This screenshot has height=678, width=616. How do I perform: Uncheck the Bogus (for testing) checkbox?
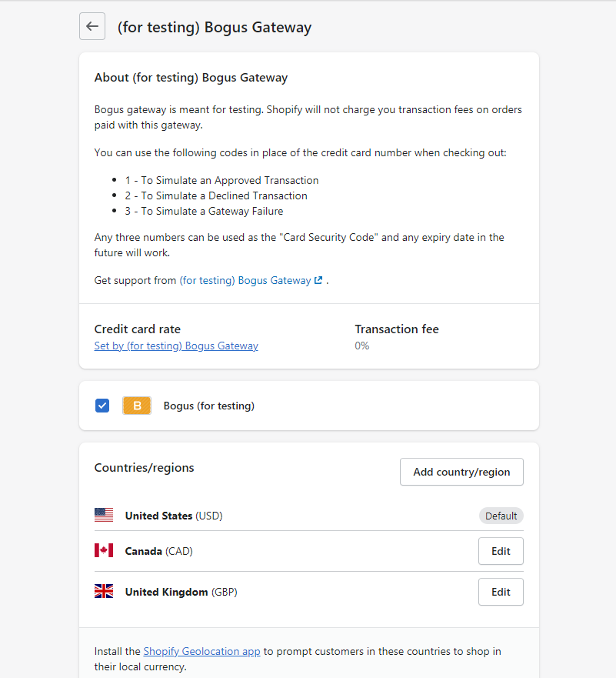pyautogui.click(x=102, y=406)
